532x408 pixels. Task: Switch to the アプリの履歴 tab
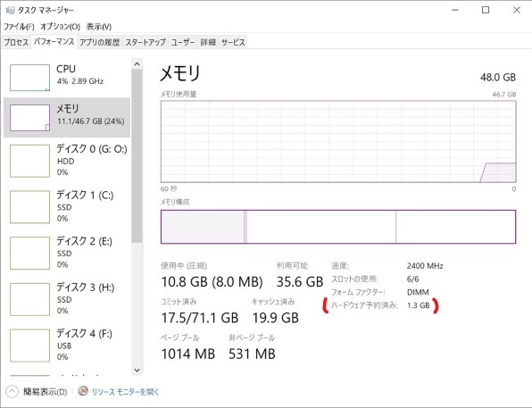tap(99, 42)
